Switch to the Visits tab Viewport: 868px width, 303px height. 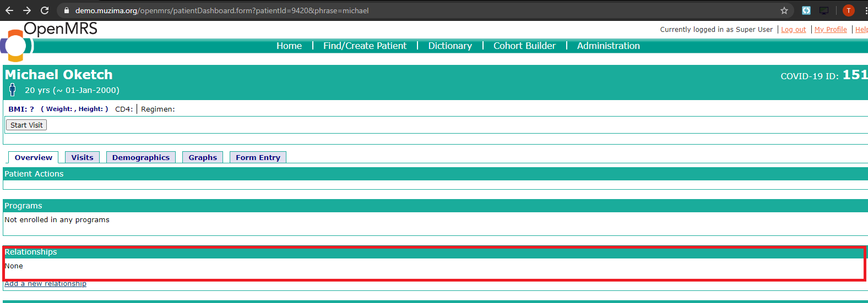coord(82,157)
